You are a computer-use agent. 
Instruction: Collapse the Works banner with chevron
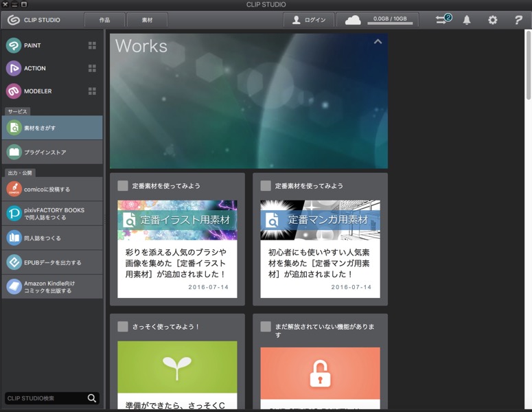378,42
